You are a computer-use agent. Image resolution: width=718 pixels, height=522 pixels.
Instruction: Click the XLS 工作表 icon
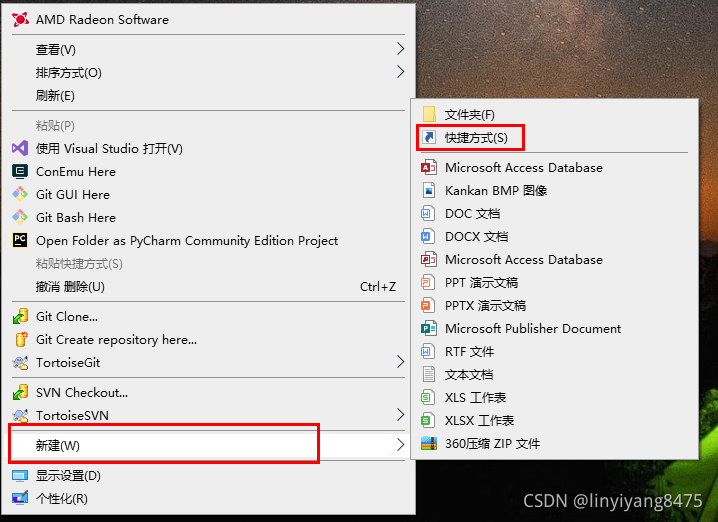[427, 397]
